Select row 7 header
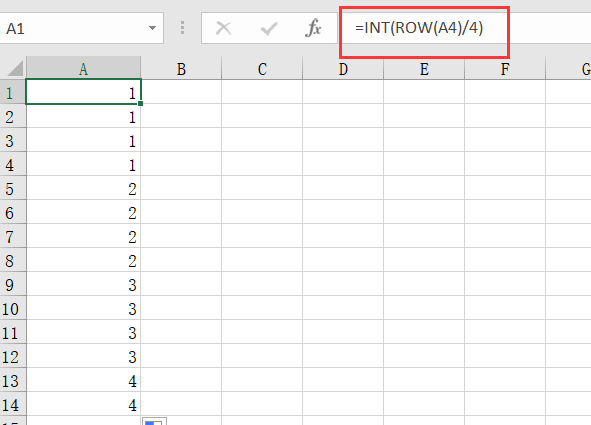591x425 pixels. tap(13, 236)
